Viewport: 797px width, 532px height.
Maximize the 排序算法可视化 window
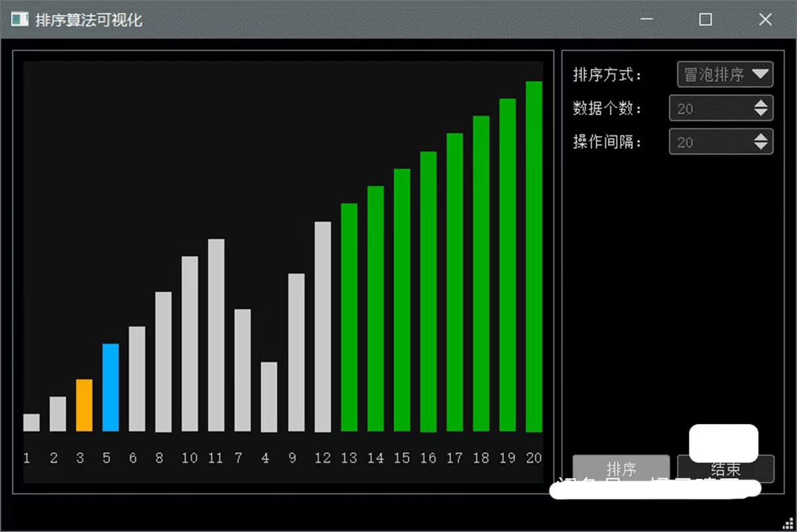(x=705, y=20)
